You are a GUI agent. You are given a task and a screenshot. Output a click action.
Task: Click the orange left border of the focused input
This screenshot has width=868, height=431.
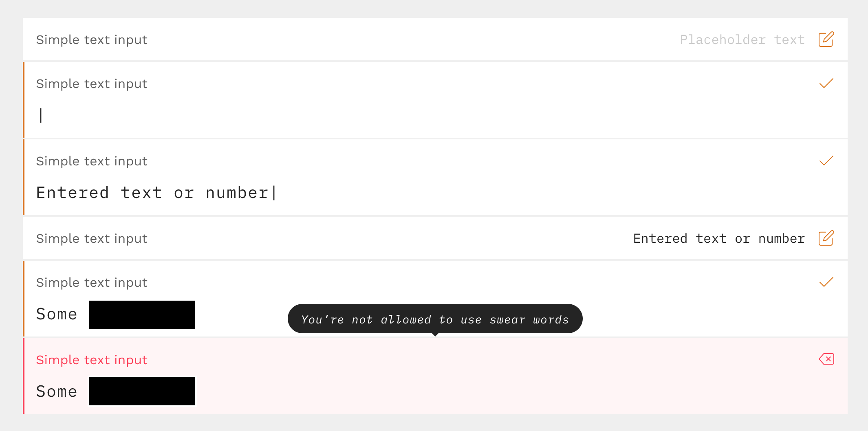[24, 100]
